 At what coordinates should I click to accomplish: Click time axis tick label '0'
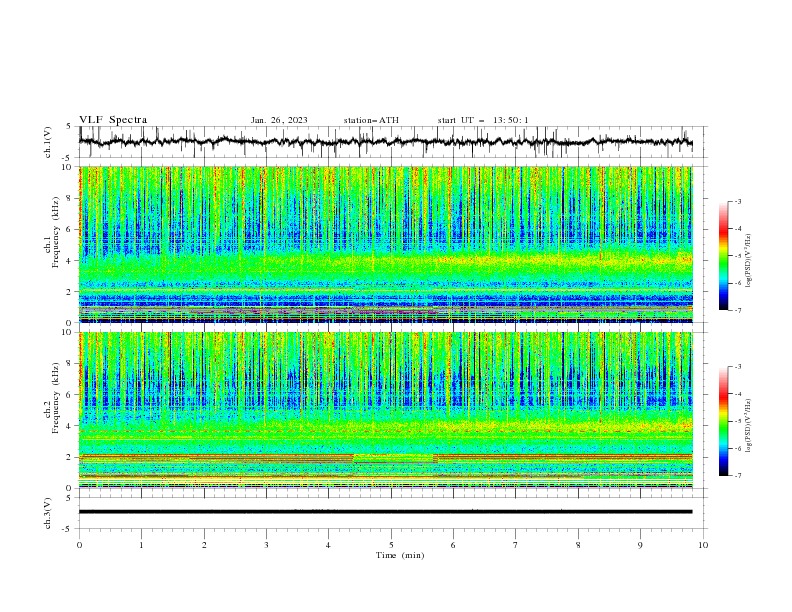(x=79, y=545)
